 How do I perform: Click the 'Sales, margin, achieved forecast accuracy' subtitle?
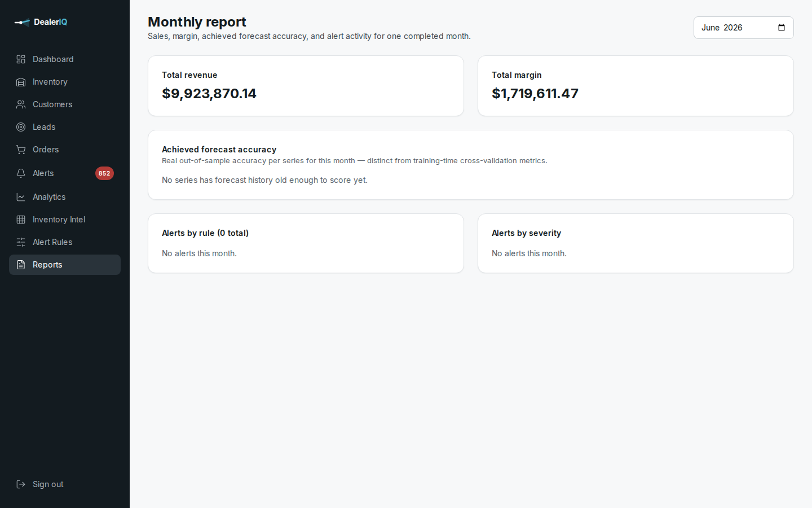[309, 36]
